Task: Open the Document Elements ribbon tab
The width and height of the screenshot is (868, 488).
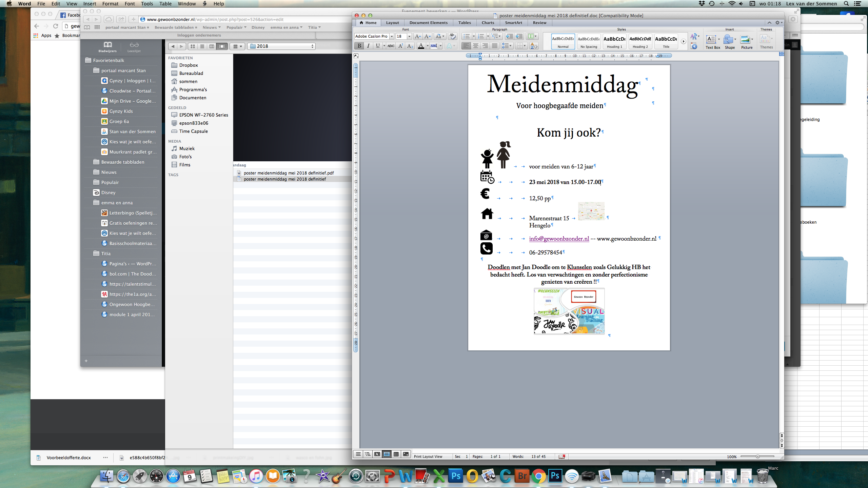Action: 428,23
